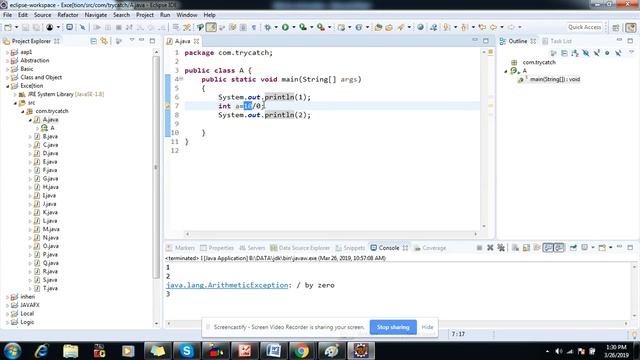
Task: Click the External Tools run icon
Action: [x=321, y=27]
